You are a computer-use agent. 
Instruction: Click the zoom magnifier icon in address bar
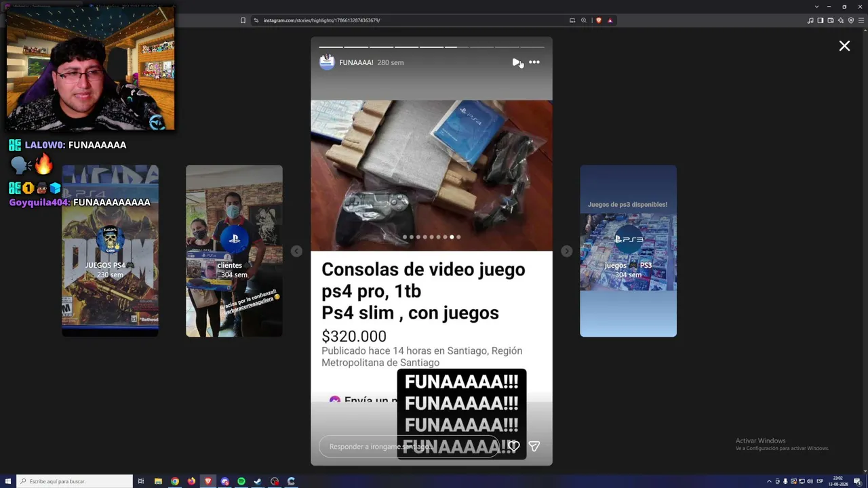point(584,20)
